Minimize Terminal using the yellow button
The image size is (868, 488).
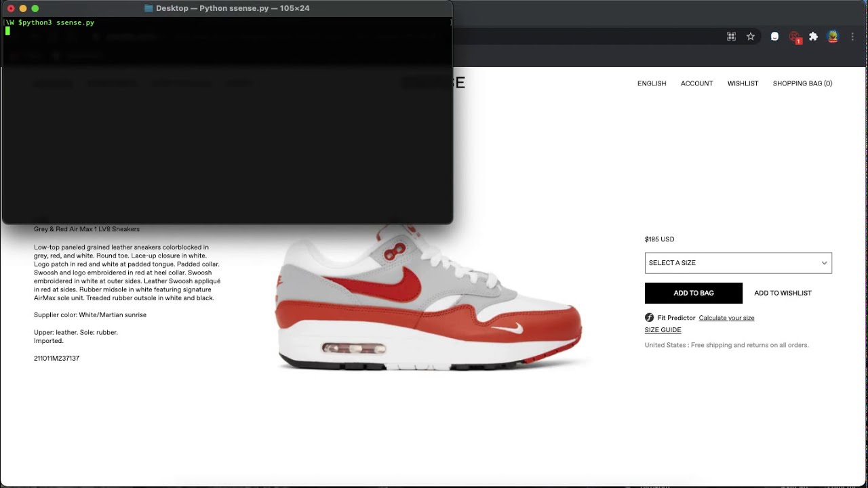(23, 8)
